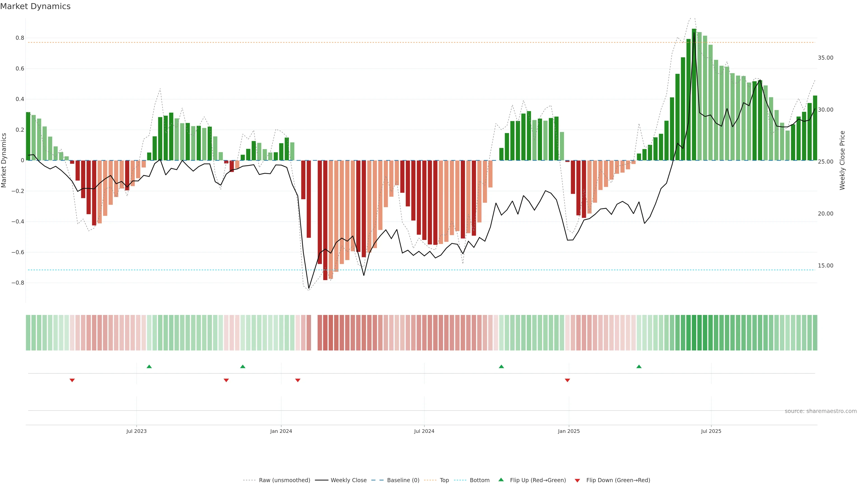Click the flip-down triangle just after Jan 2024
This screenshot has height=488, width=868.
coord(297,380)
